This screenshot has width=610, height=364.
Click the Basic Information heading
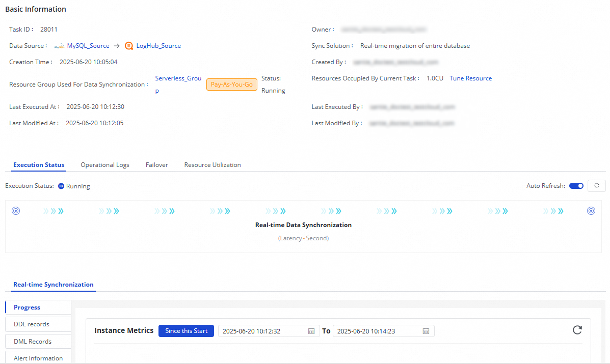coord(35,9)
